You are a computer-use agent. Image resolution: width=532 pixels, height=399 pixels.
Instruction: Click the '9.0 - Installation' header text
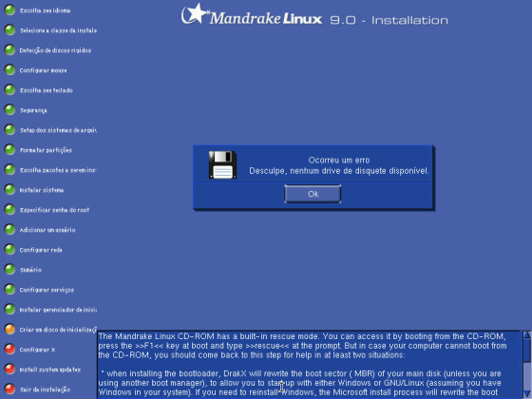[389, 20]
